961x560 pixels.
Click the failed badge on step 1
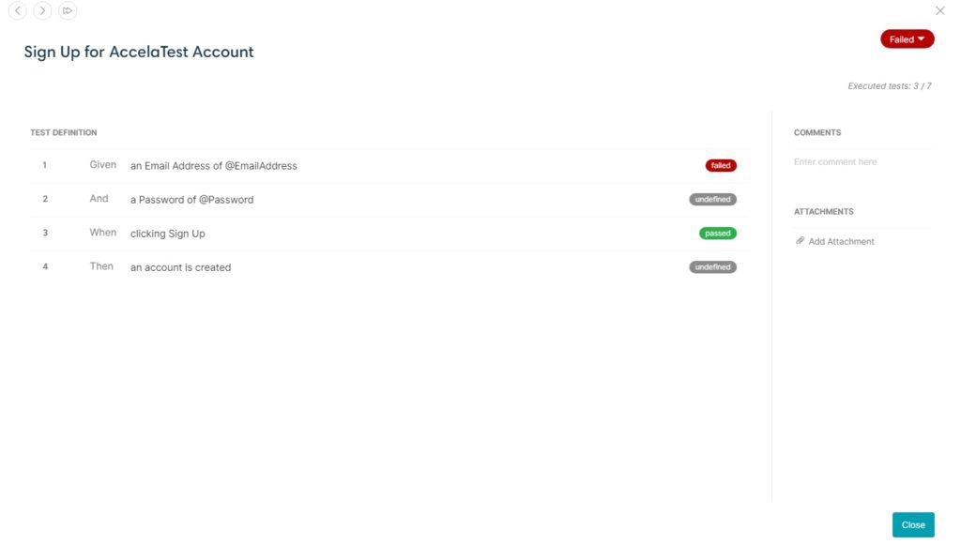(x=721, y=165)
